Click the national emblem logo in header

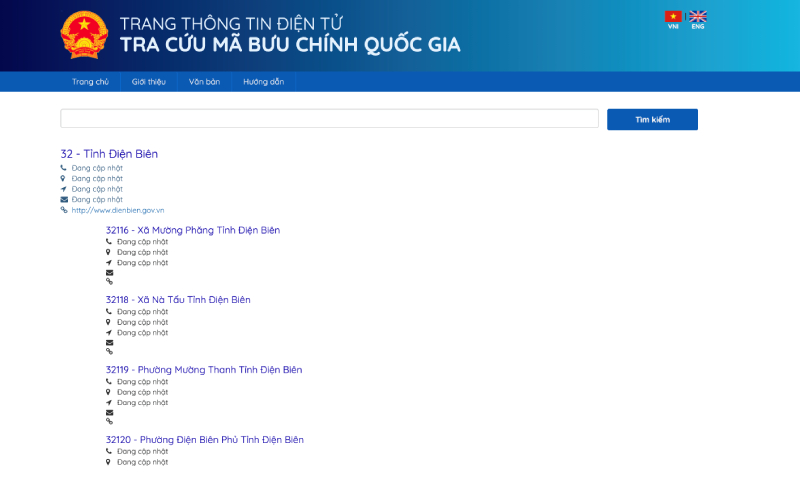point(84,35)
